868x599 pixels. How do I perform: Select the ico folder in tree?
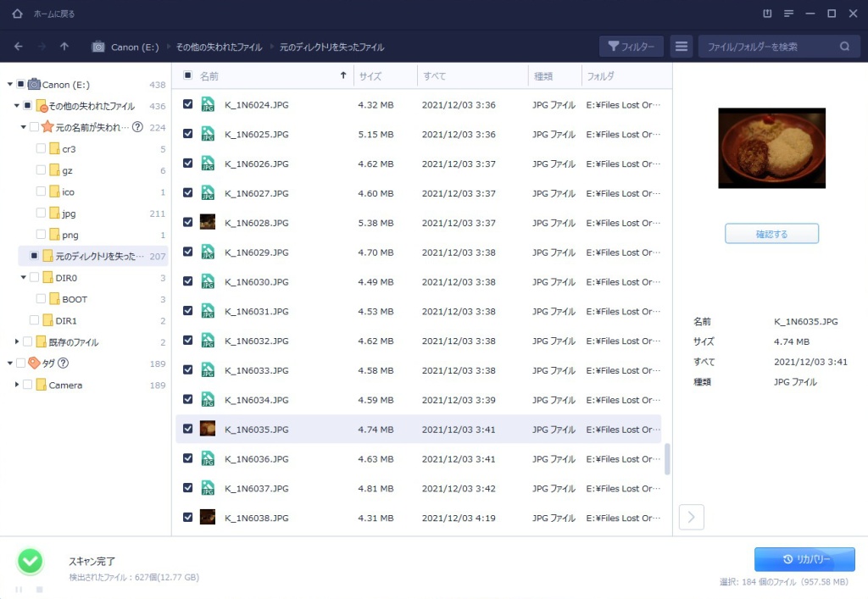click(68, 192)
